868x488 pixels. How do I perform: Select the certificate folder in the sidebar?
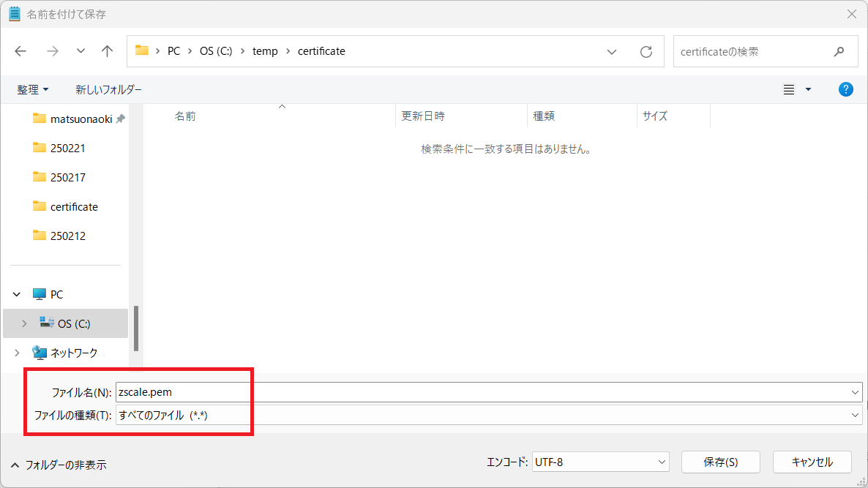(x=73, y=206)
